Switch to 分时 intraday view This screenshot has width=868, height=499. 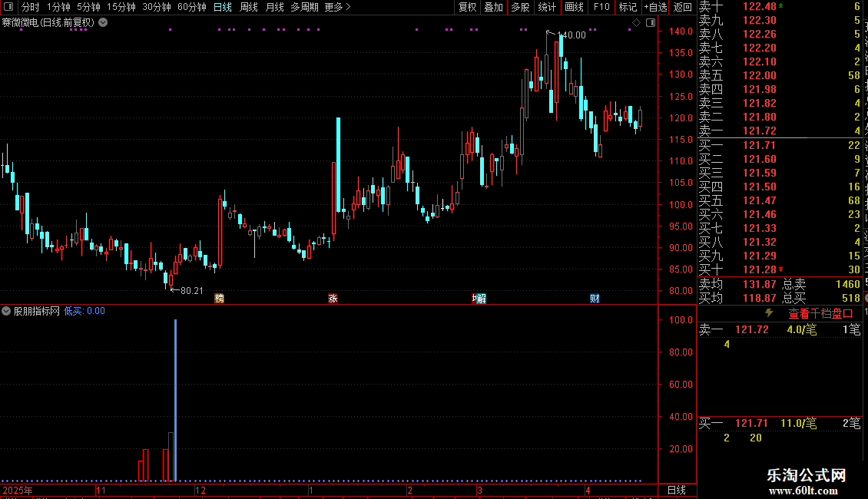(31, 7)
